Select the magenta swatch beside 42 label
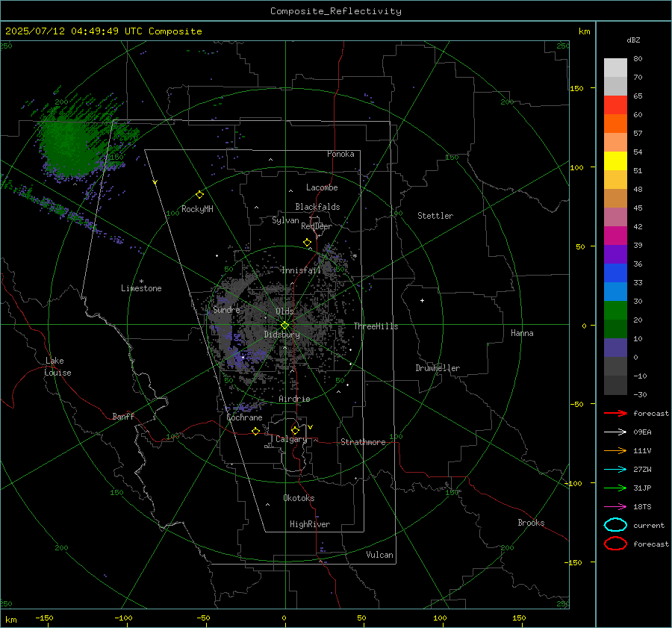The width and height of the screenshot is (672, 628). click(x=615, y=235)
